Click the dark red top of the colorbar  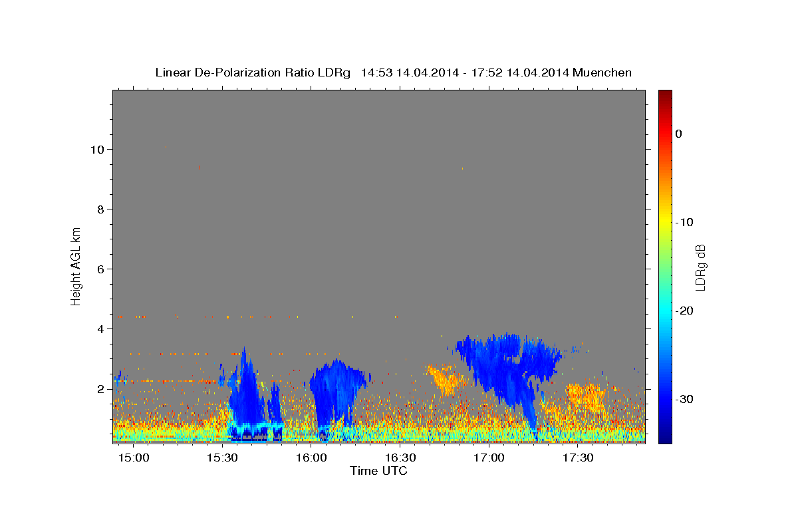665,95
